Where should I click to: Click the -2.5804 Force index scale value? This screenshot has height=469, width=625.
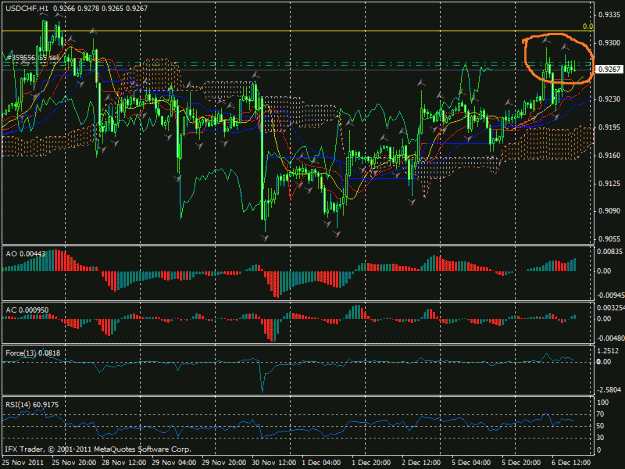click(x=608, y=389)
